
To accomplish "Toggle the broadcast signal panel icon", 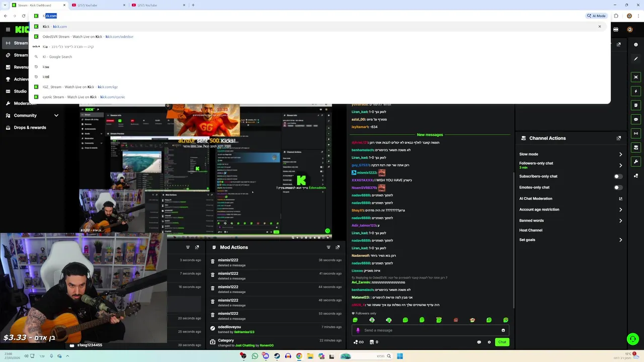I will 636,134.
